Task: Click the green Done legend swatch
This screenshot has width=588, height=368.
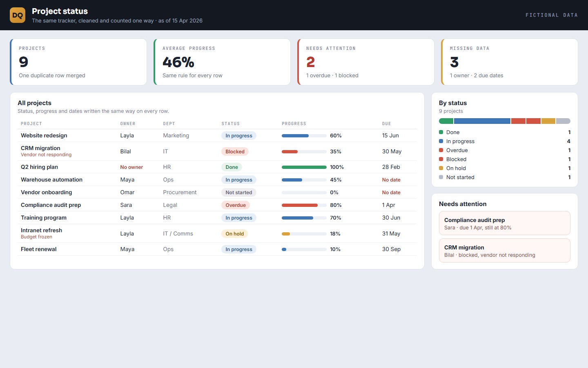Action: [x=441, y=132]
